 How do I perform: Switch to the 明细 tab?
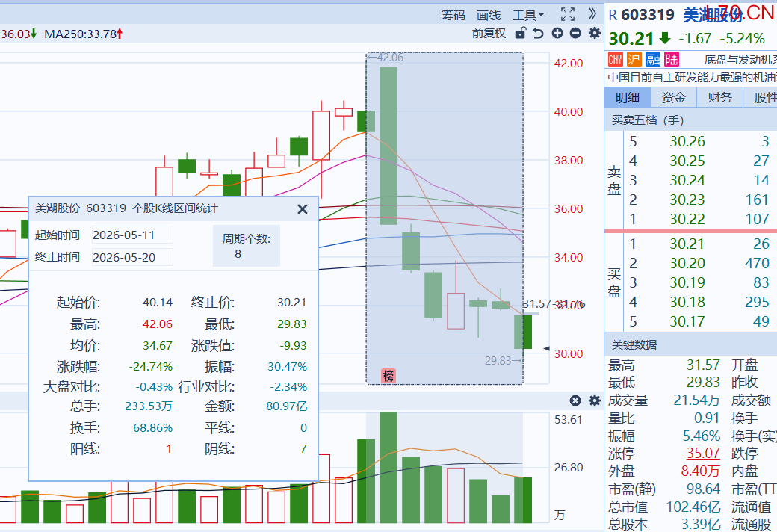pyautogui.click(x=628, y=97)
